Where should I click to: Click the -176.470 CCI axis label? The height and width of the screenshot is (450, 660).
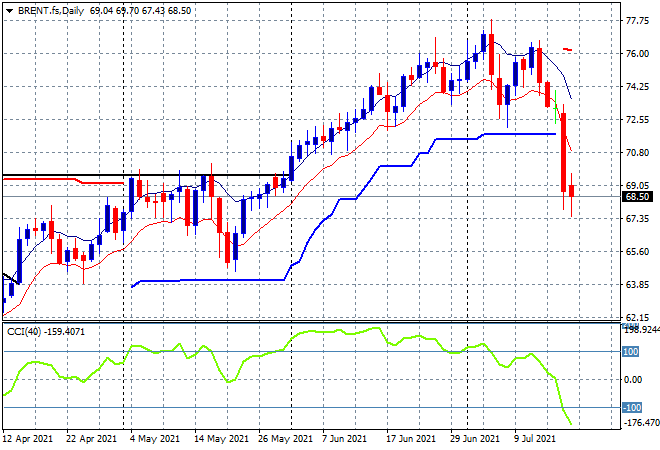tap(642, 422)
